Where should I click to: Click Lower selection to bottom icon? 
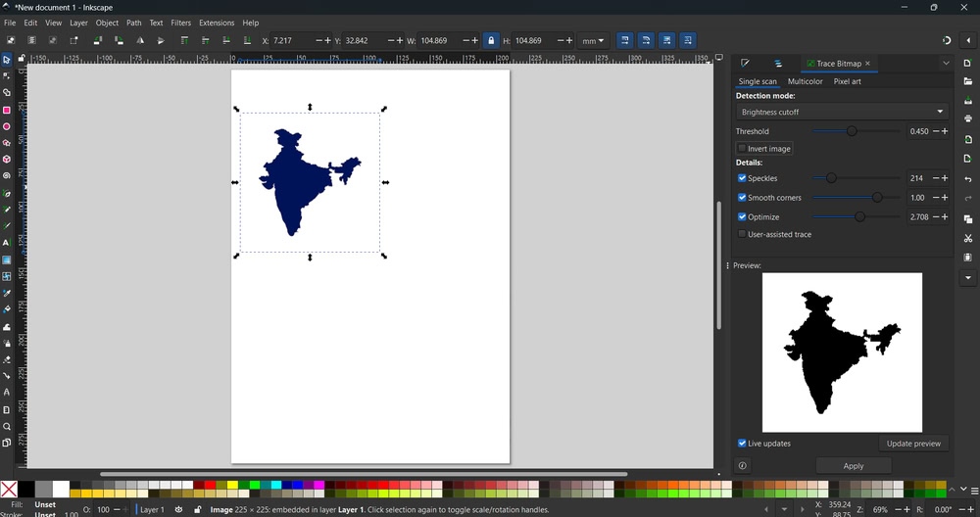point(247,40)
